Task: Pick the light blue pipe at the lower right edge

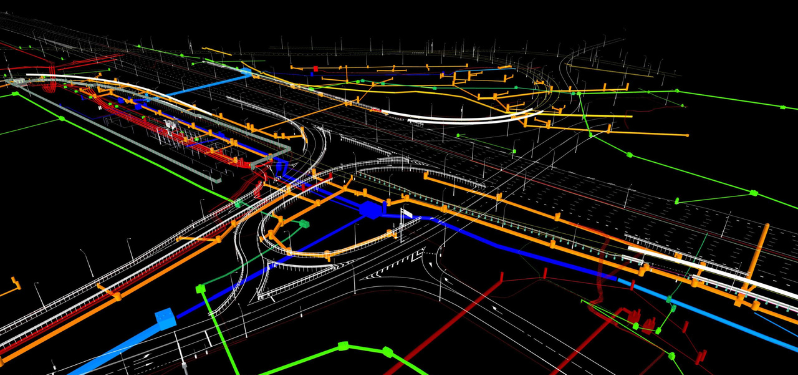Action: (x=707, y=315)
